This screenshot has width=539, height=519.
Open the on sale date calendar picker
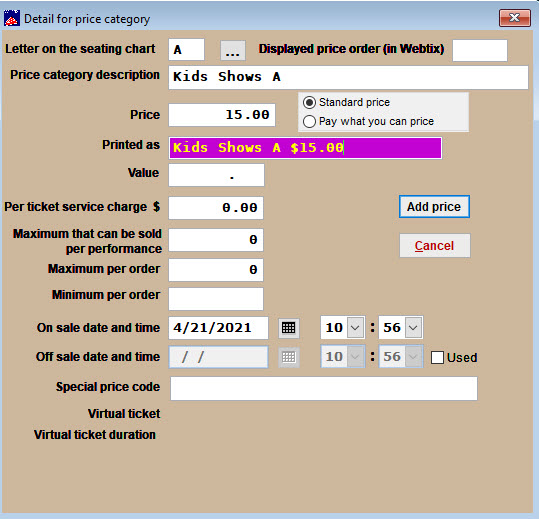click(288, 328)
